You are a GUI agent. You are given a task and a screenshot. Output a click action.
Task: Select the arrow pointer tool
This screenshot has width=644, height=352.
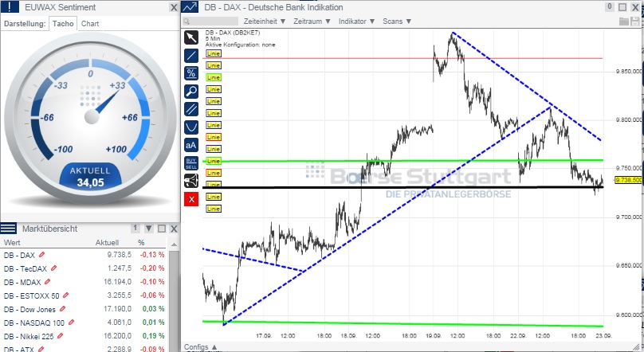pyautogui.click(x=191, y=37)
